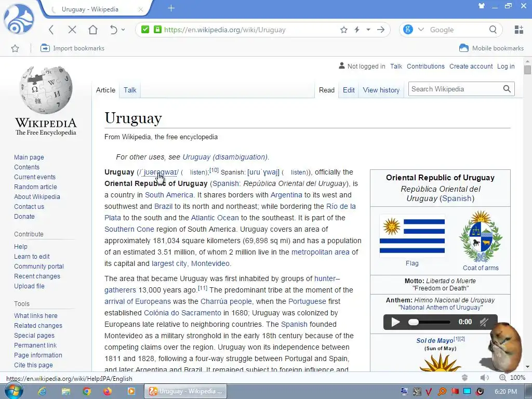Open the Montevideo link
This screenshot has width=532, height=399.
210,263
